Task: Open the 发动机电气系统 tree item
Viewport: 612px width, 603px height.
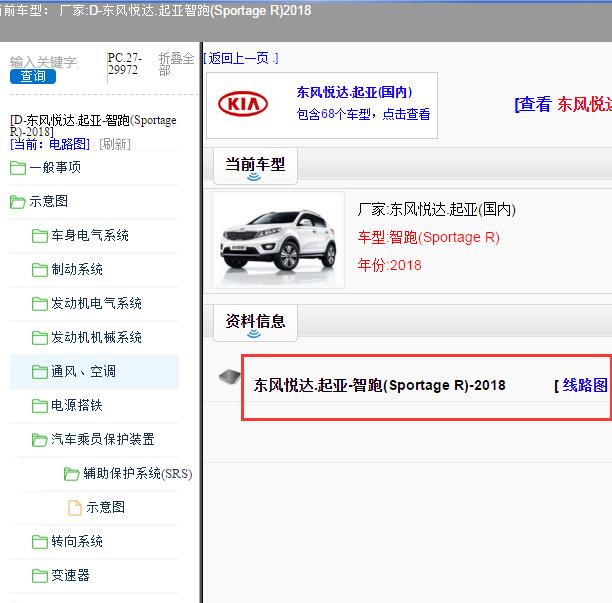Action: [96, 303]
